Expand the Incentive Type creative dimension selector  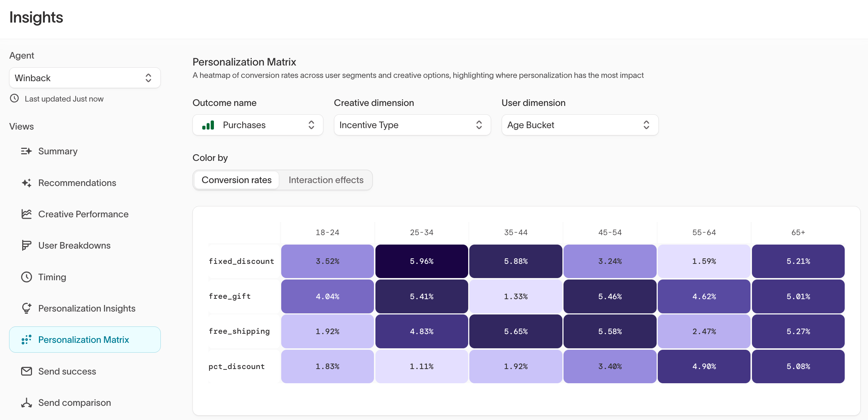point(412,125)
